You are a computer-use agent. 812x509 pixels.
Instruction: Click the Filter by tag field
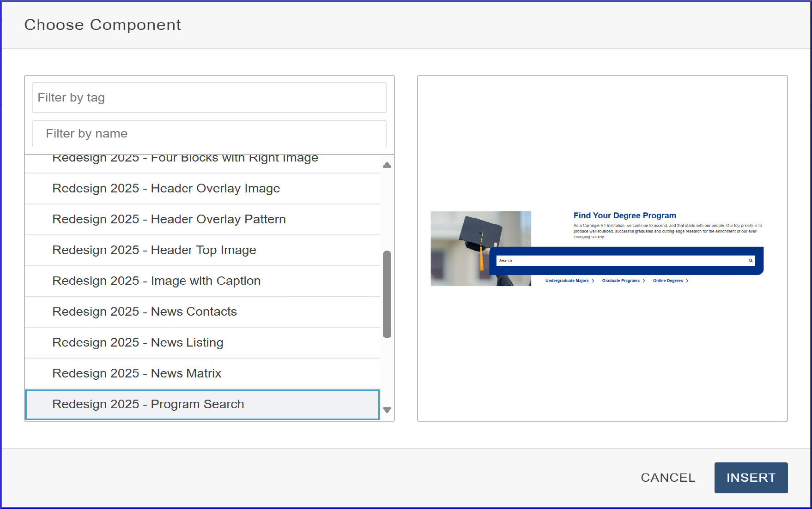209,98
